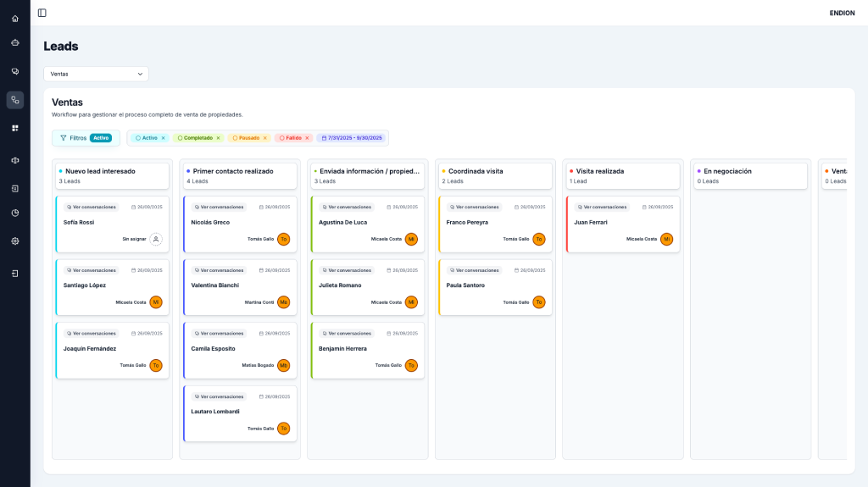Open the pie chart analytics icon
868x487 pixels.
tap(15, 213)
